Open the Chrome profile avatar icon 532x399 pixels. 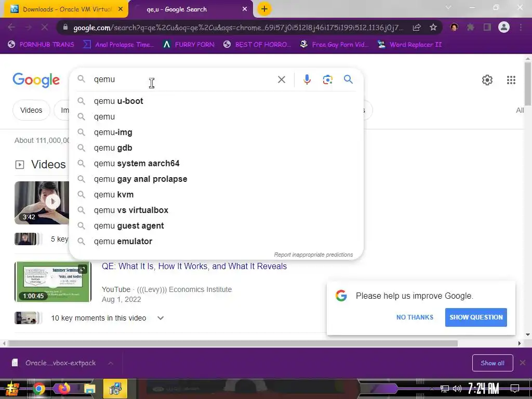coord(504,27)
